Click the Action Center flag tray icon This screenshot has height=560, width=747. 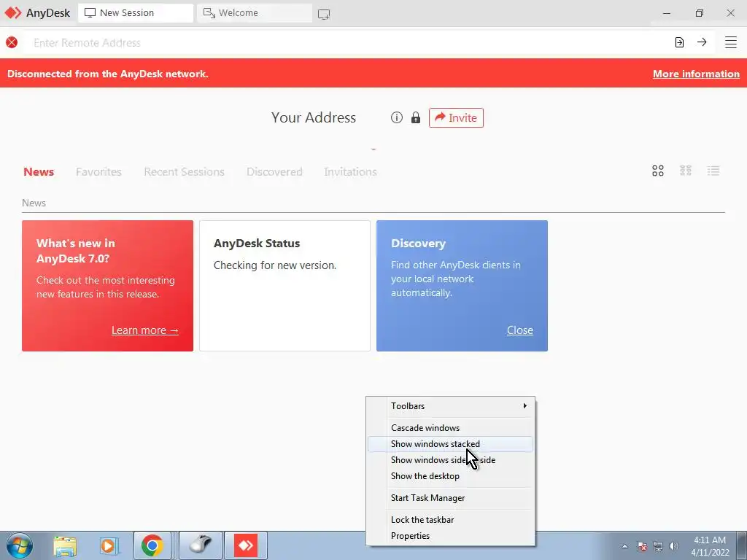pos(642,546)
